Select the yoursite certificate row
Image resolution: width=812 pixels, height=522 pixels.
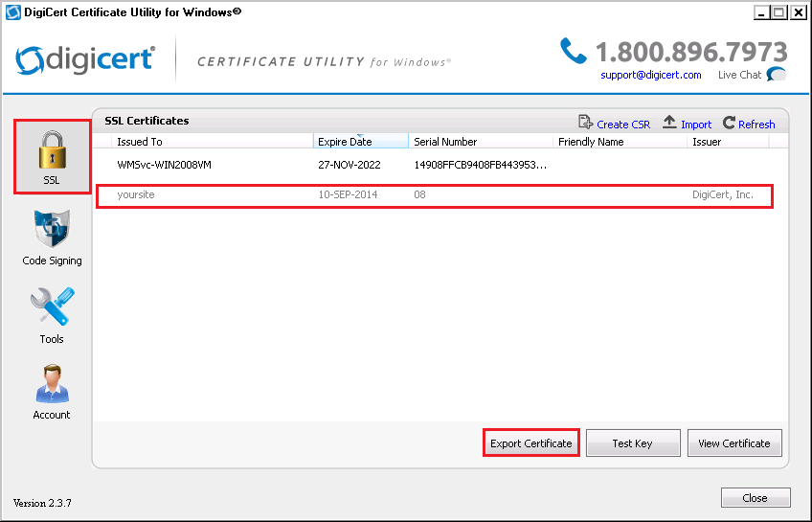click(136, 194)
